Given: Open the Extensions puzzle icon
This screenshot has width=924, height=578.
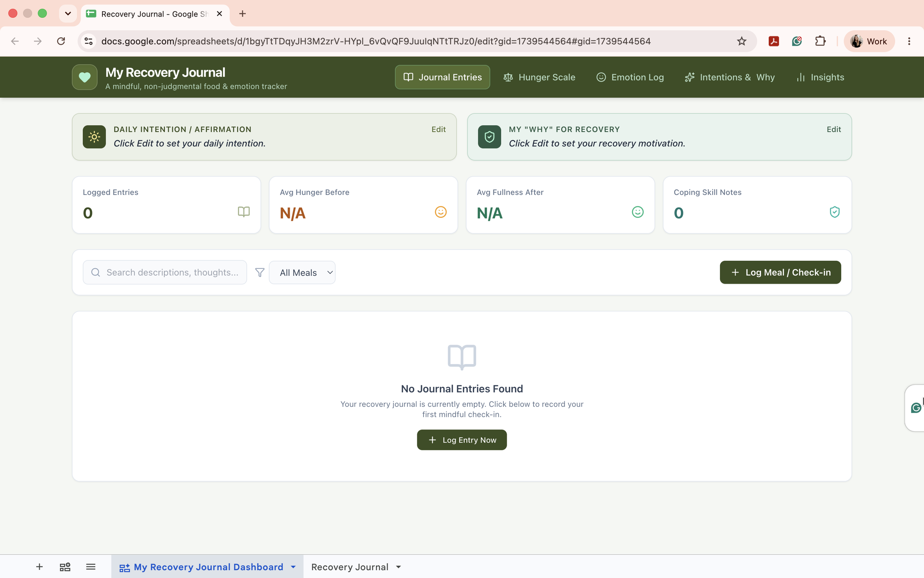Looking at the screenshot, I should click(x=820, y=41).
